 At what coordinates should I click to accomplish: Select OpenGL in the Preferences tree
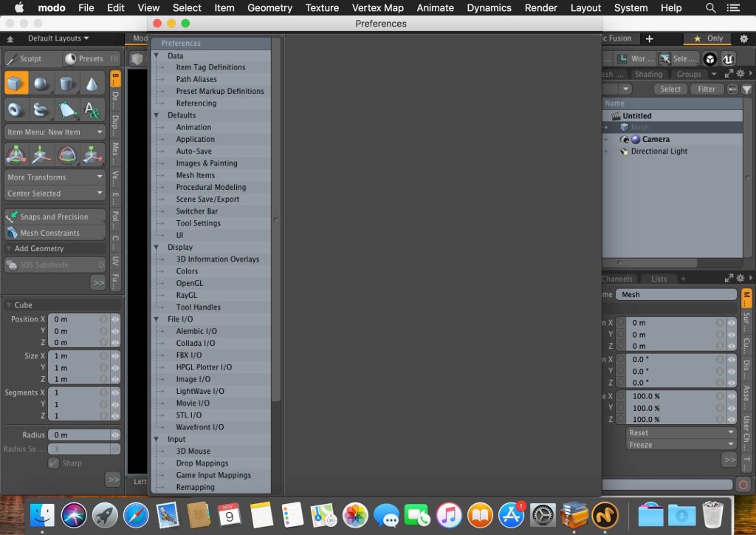pos(189,283)
